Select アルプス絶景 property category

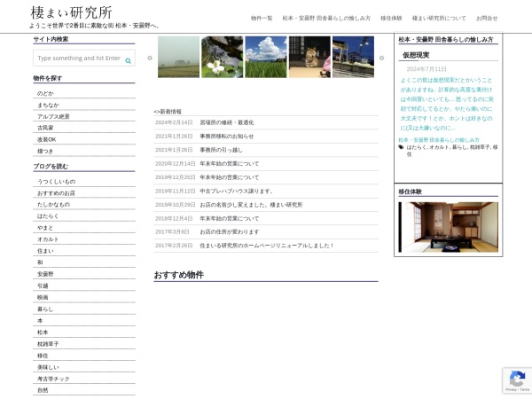pos(53,116)
